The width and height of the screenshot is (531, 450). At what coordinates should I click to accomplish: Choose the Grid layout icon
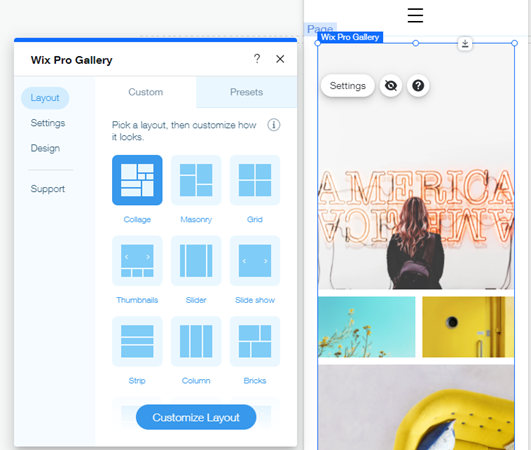pos(255,180)
